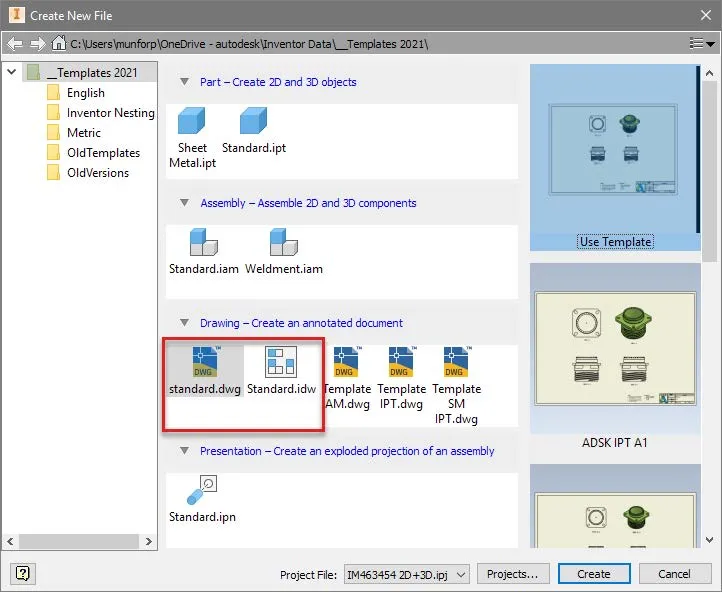Screen dimensions: 722x592
Task: Click the Create button
Action: (x=594, y=574)
